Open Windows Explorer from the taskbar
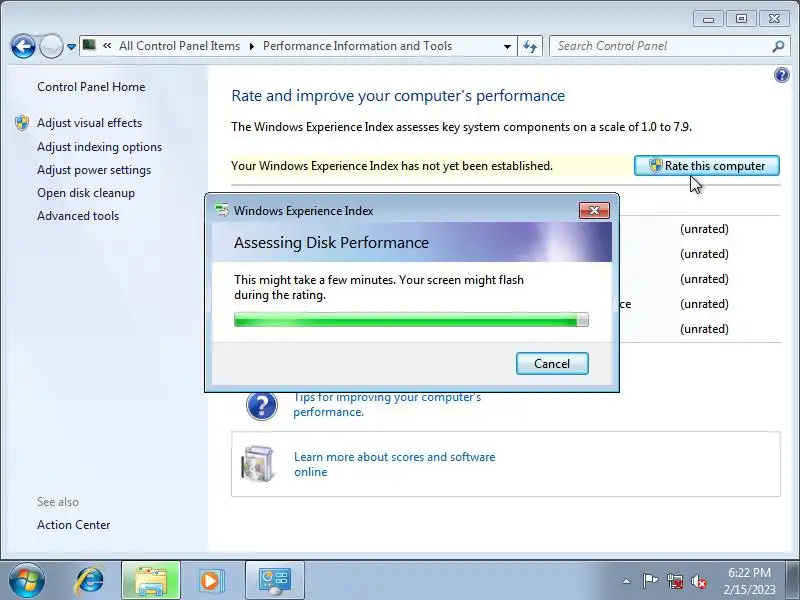Screen dimensions: 800x600 pos(151,581)
